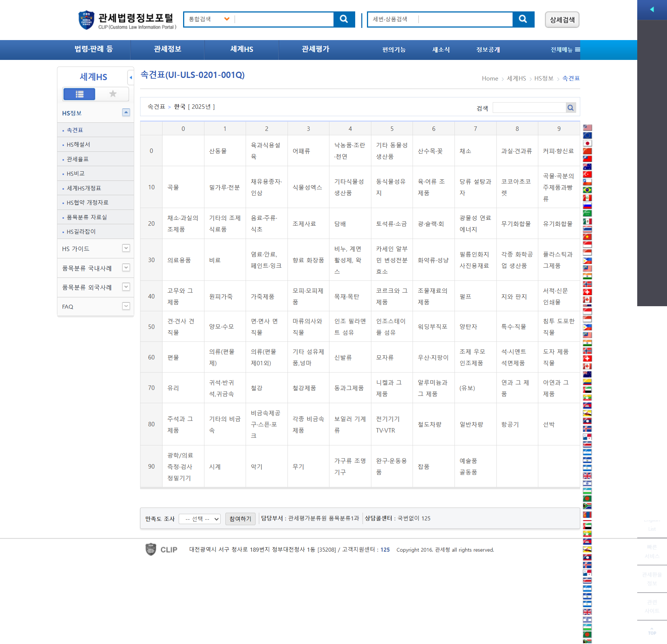Click the United States flag icon
The height and width of the screenshot is (644, 667).
tap(587, 128)
